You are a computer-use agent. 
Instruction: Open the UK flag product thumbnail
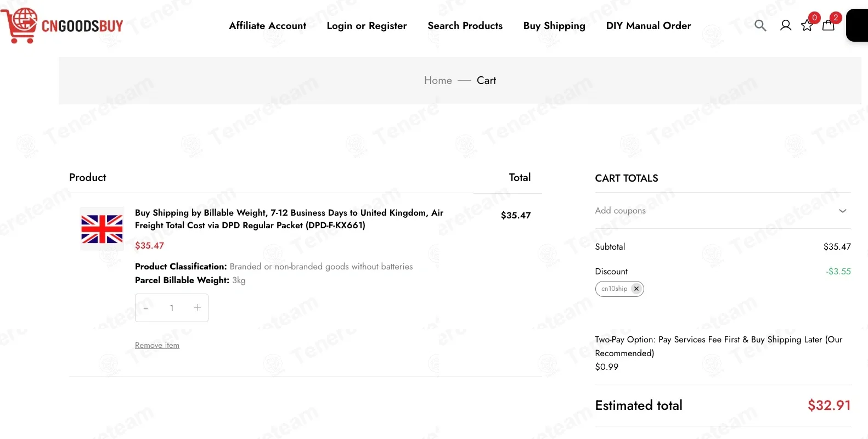(x=102, y=229)
